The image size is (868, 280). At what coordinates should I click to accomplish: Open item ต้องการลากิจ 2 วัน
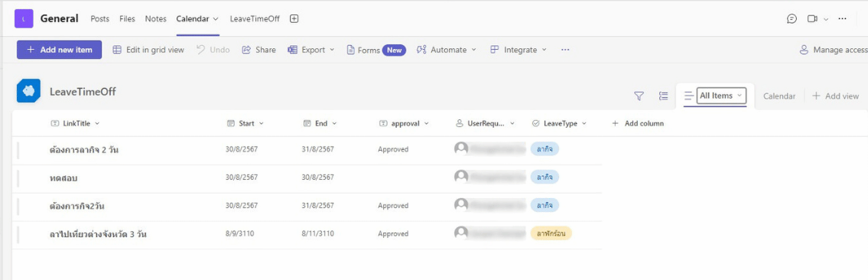[x=83, y=150]
